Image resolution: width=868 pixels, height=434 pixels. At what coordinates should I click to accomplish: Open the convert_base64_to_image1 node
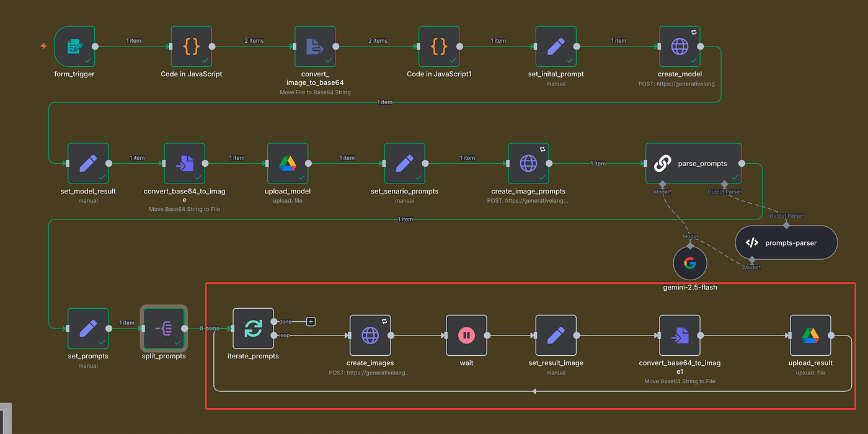click(x=680, y=335)
